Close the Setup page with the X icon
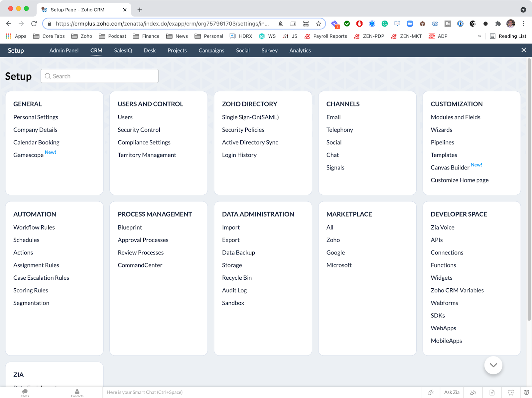The width and height of the screenshot is (532, 398). point(524,50)
